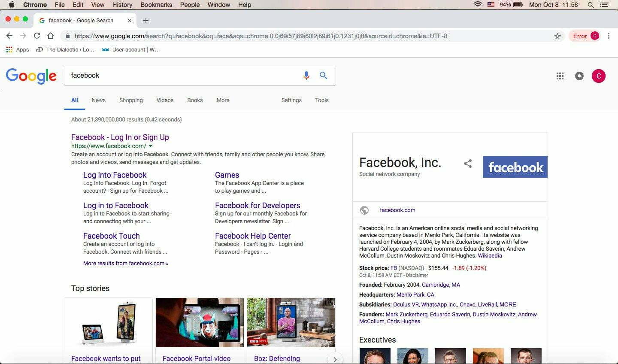Click the Chrome forward arrow

click(x=23, y=36)
